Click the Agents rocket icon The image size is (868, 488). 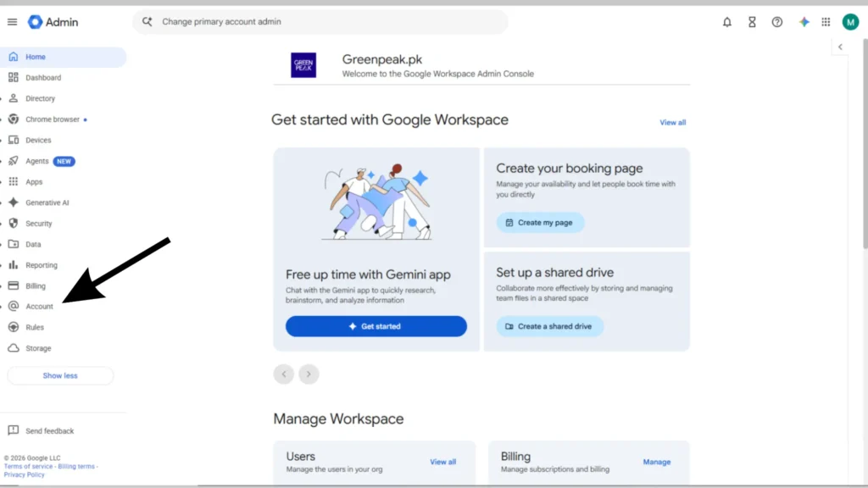[x=14, y=161]
